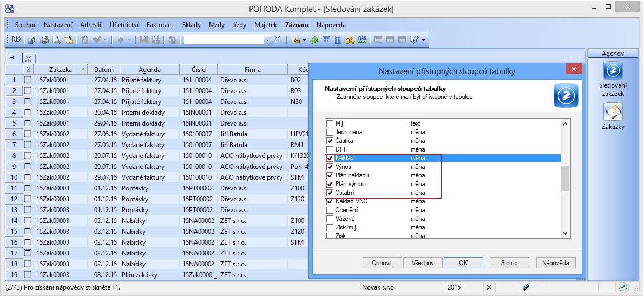
Task: Click the IBAN icon
Action: pos(362,40)
